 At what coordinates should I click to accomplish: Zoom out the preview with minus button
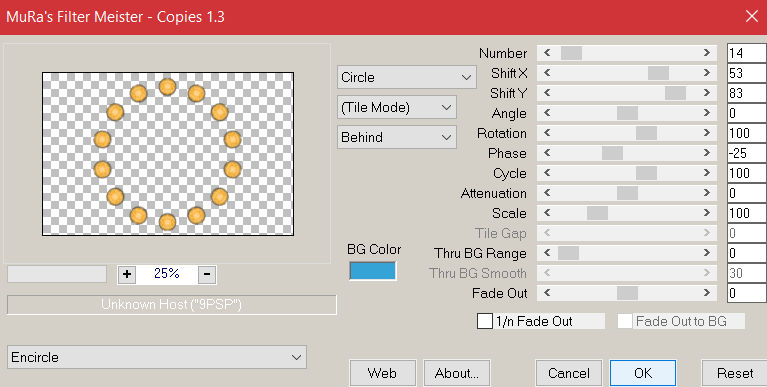(206, 274)
